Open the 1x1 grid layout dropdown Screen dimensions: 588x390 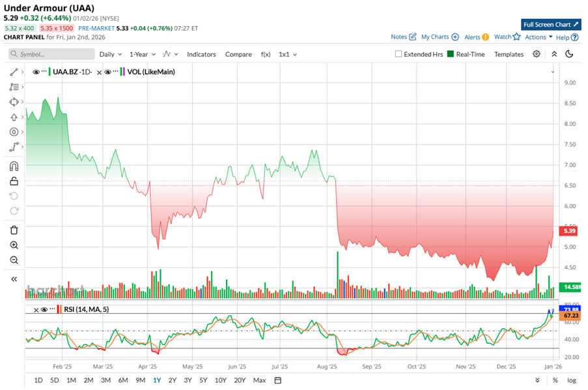[x=288, y=55]
